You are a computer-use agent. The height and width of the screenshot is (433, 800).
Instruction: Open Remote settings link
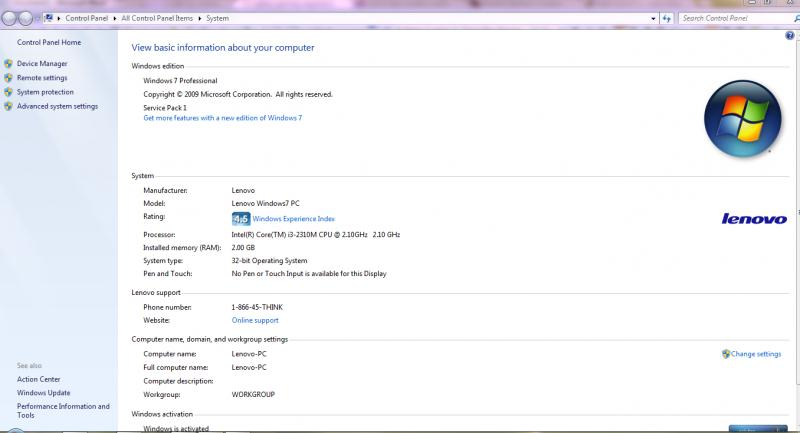pyautogui.click(x=42, y=78)
